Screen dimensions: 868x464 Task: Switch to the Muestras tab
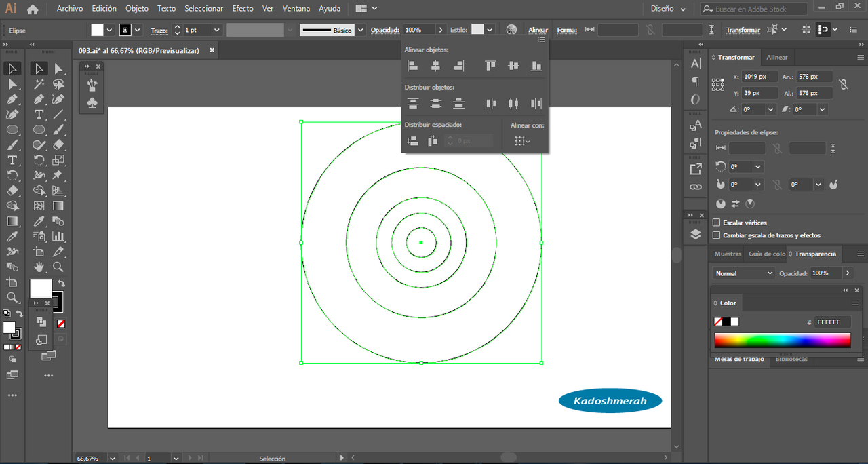(x=728, y=254)
